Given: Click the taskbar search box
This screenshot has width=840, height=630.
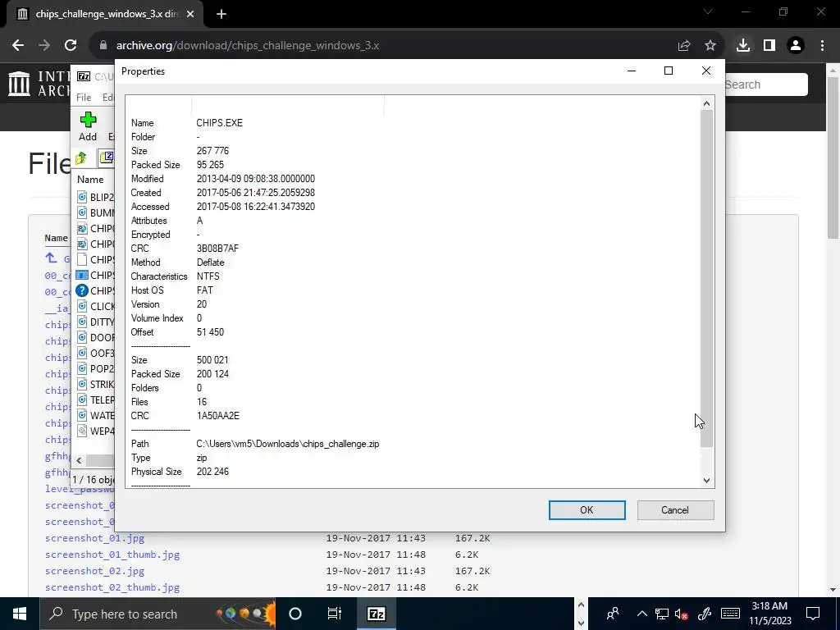Looking at the screenshot, I should click(157, 614).
